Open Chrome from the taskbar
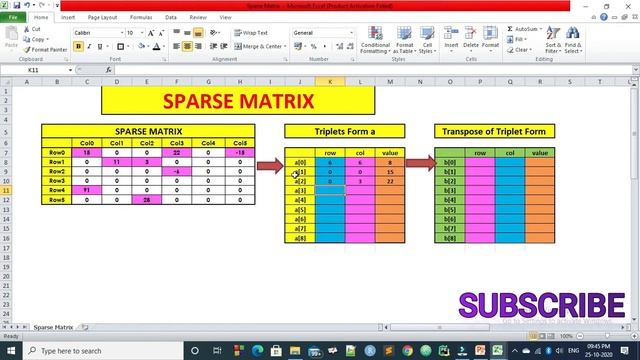 (407, 351)
